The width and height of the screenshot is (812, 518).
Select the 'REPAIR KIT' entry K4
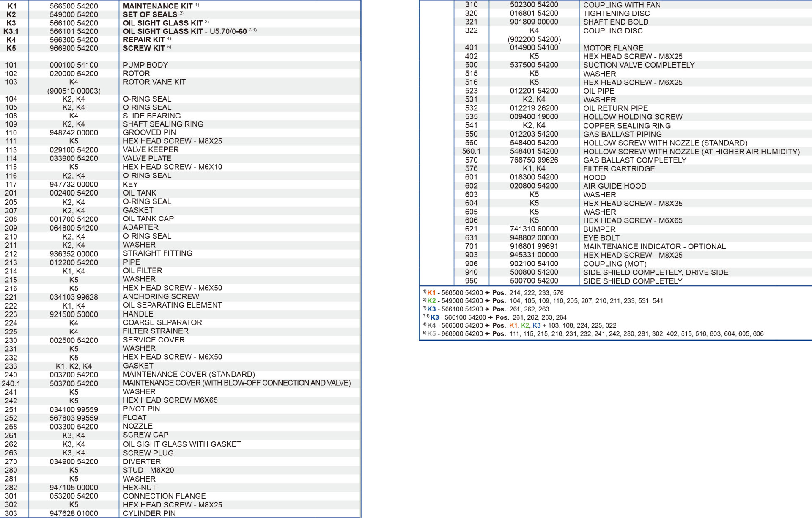pyautogui.click(x=144, y=40)
